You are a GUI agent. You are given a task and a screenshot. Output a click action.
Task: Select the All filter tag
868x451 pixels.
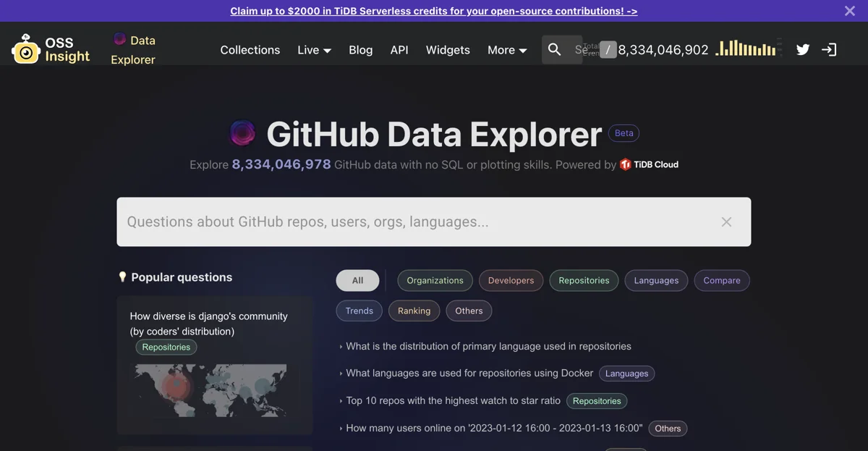coord(357,280)
